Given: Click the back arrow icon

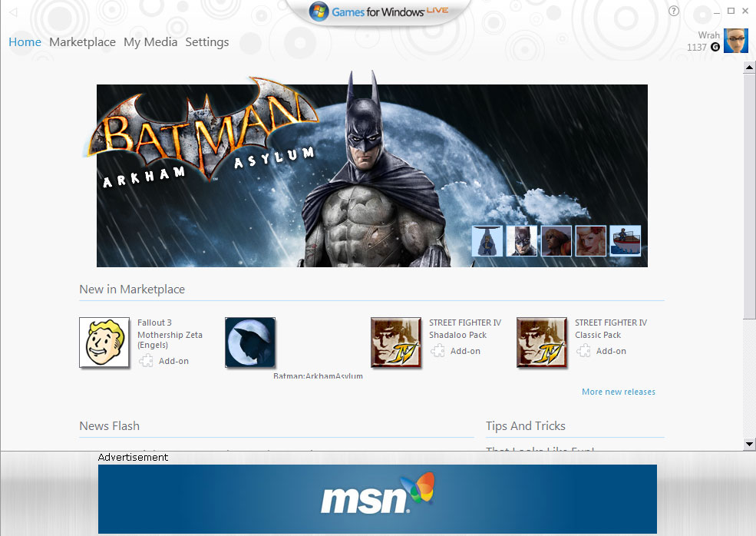Looking at the screenshot, I should tap(14, 12).
